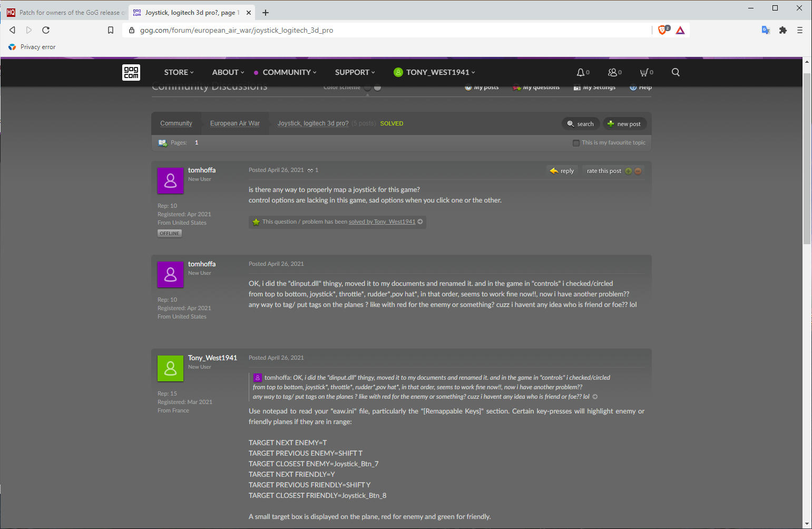812x529 pixels.
Task: Focus the address bar URL field
Action: (x=390, y=30)
